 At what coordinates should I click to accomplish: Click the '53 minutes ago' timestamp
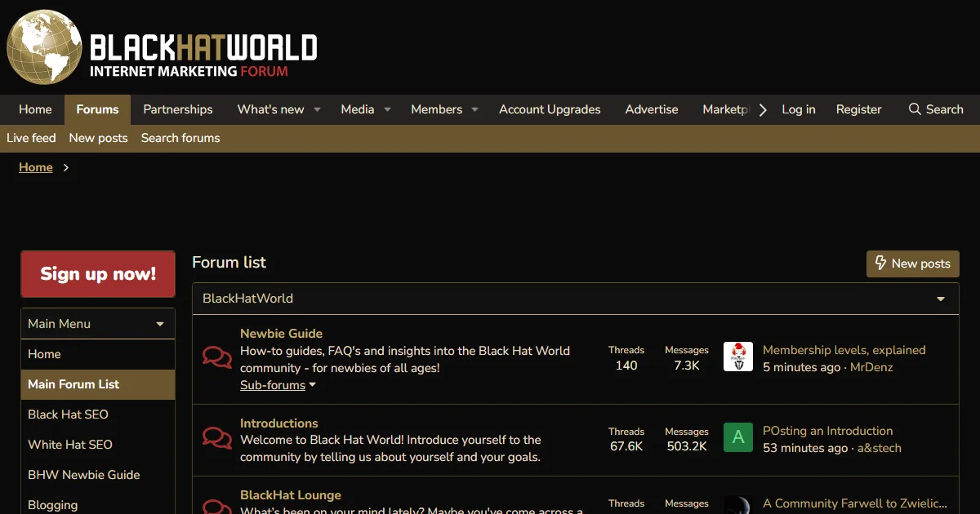(x=805, y=448)
